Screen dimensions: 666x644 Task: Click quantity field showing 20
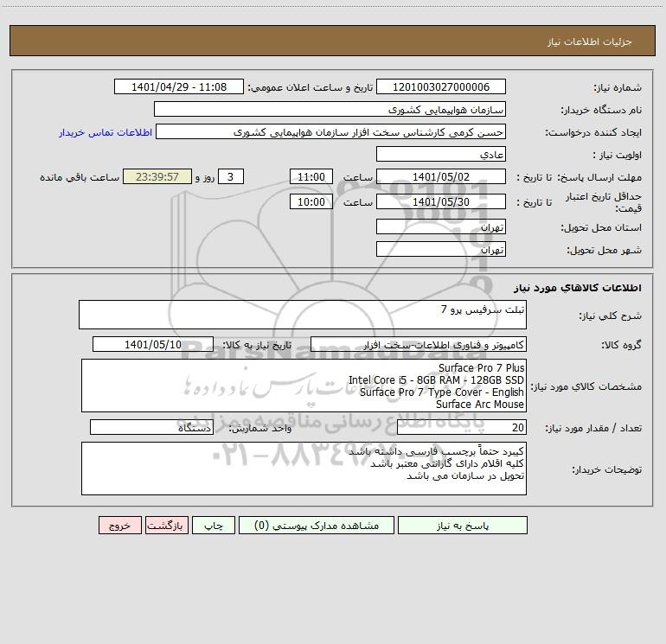462,427
